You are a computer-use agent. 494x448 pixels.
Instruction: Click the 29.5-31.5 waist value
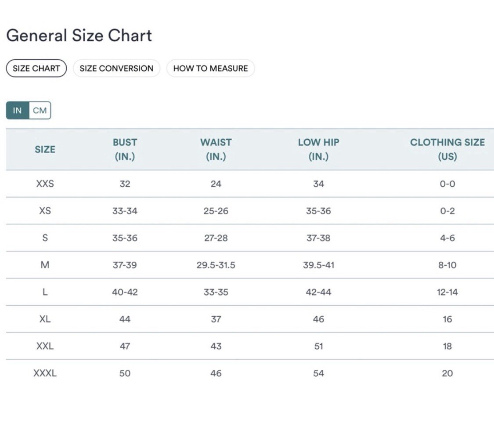coord(216,265)
